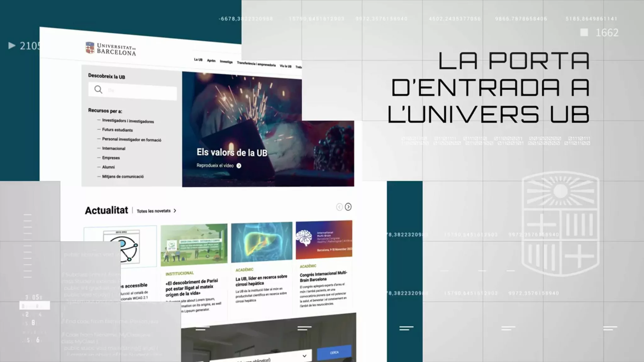644x362 pixels.
Task: Click the Recursos per a: heading
Action: [x=105, y=111]
